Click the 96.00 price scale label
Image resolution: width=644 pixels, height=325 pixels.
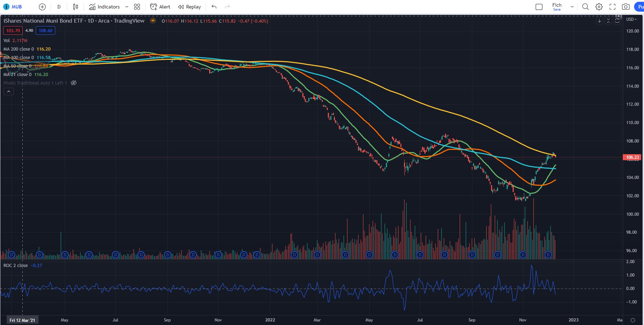pyautogui.click(x=632, y=251)
